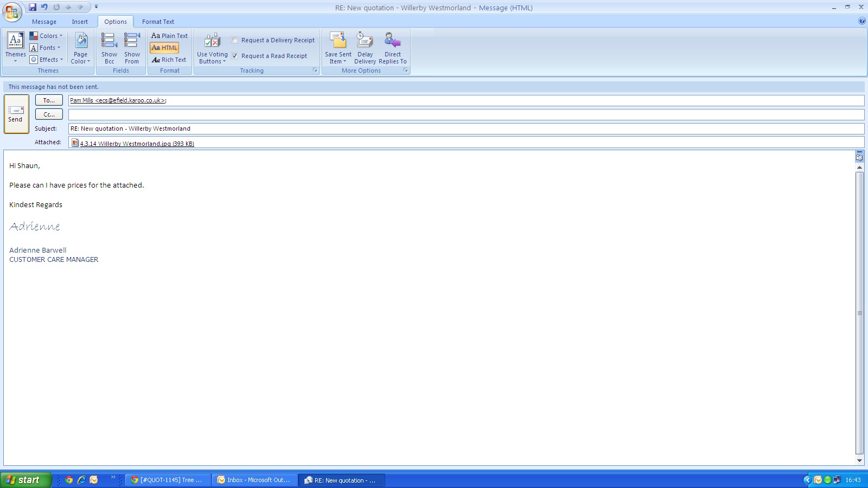The width and height of the screenshot is (868, 488).
Task: Open Customize Quick Access Toolbar dropdown
Action: [96, 7]
